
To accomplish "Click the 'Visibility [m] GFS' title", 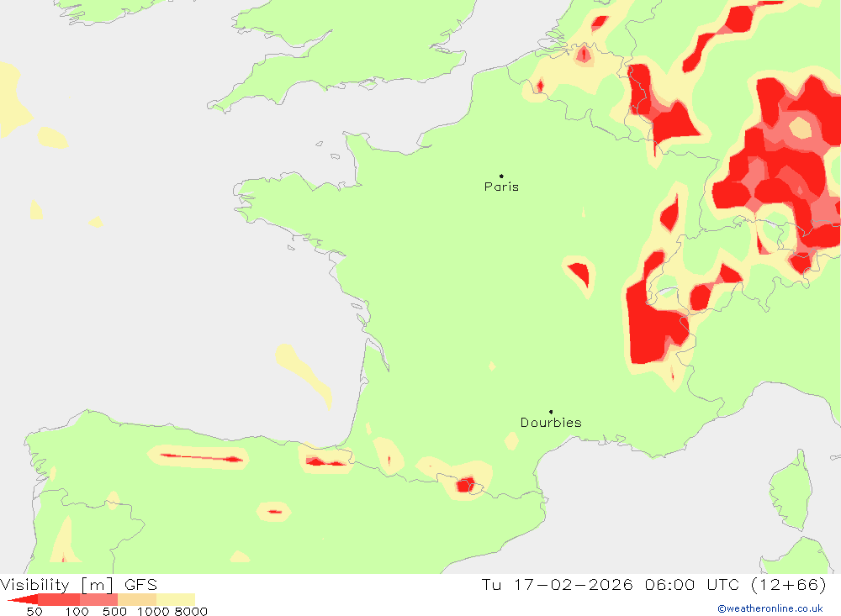I will (x=79, y=584).
